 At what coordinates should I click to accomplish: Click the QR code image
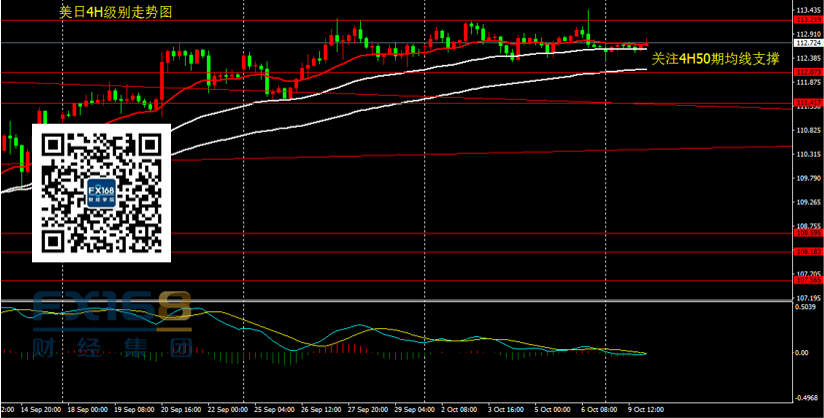pyautogui.click(x=101, y=193)
